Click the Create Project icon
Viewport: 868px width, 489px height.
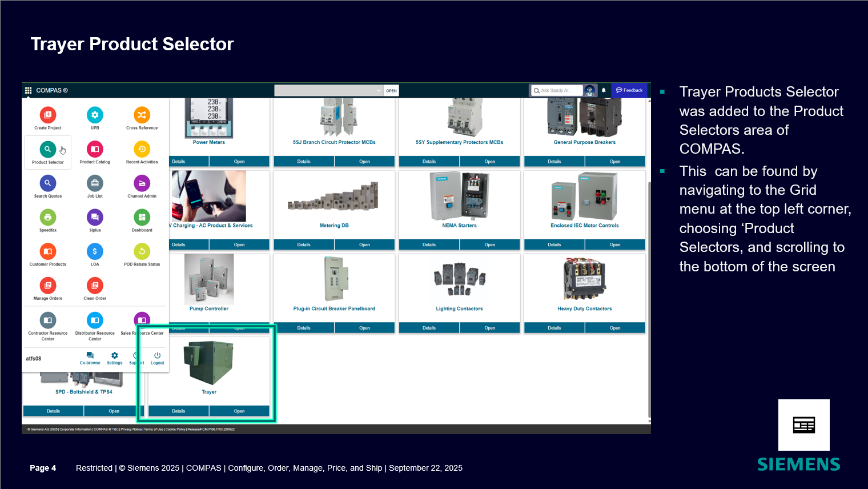pos(48,115)
